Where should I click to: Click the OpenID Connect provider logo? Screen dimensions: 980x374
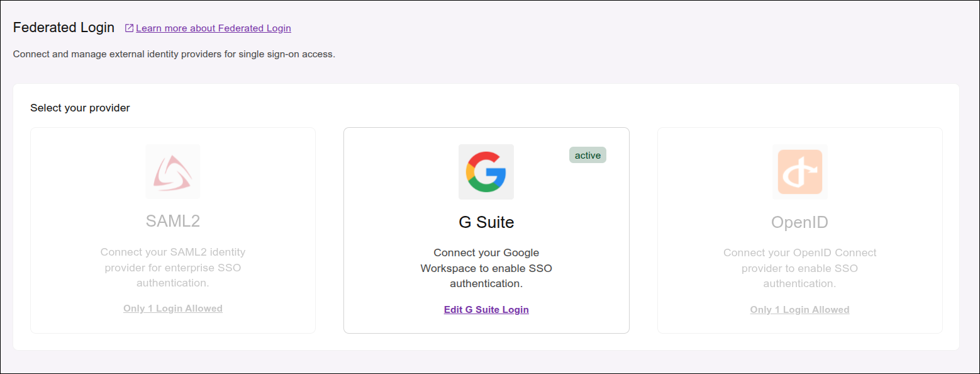point(799,171)
